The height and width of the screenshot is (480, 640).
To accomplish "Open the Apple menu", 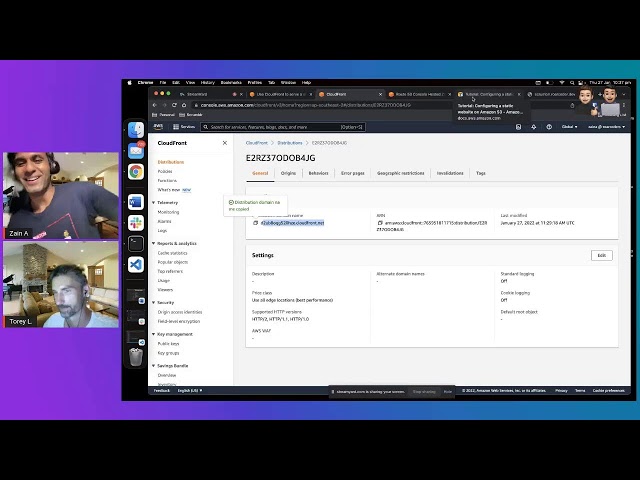I will (x=129, y=82).
